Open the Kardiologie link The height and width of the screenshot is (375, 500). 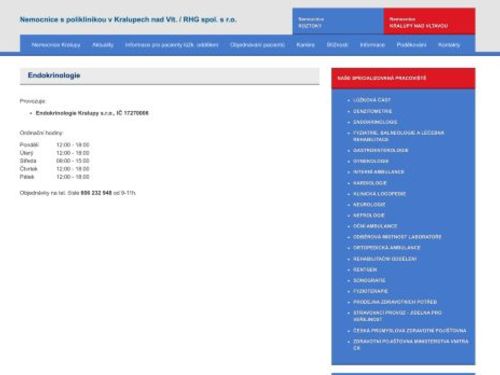pyautogui.click(x=370, y=183)
